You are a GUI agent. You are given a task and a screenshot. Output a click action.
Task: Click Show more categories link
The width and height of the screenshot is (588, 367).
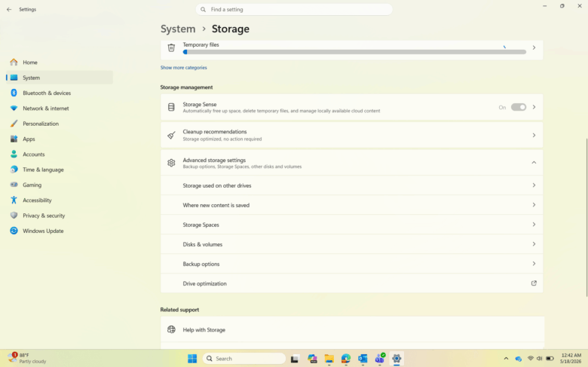point(183,68)
